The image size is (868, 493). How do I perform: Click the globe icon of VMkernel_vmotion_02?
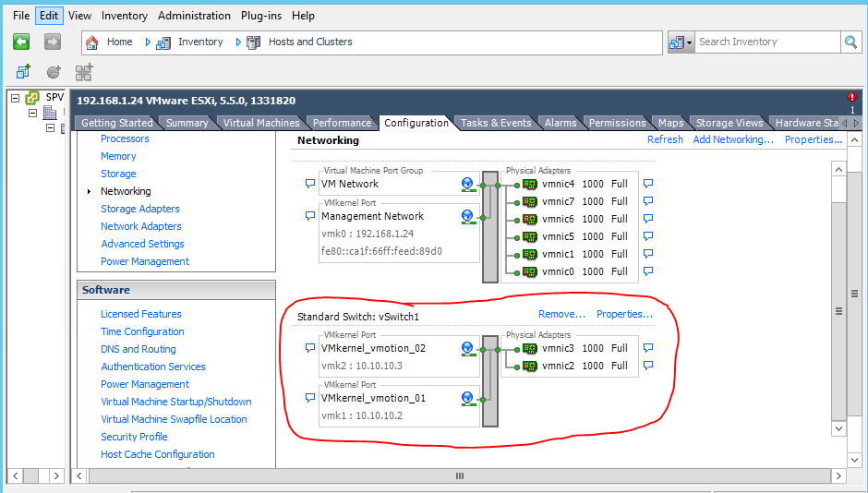(468, 349)
